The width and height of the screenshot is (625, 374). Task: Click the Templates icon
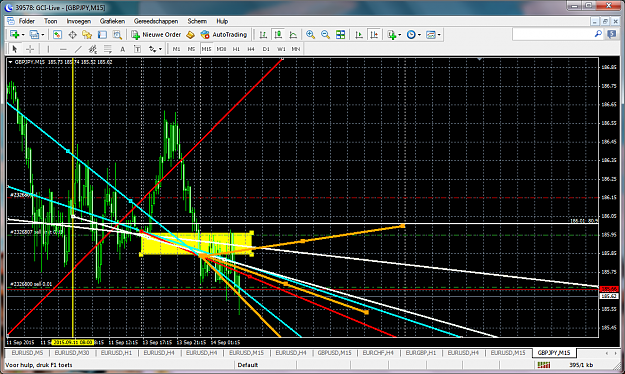coord(430,35)
